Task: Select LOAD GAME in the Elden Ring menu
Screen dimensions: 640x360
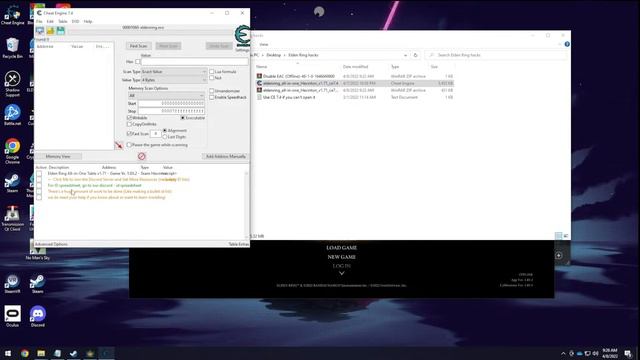Action: click(x=342, y=248)
